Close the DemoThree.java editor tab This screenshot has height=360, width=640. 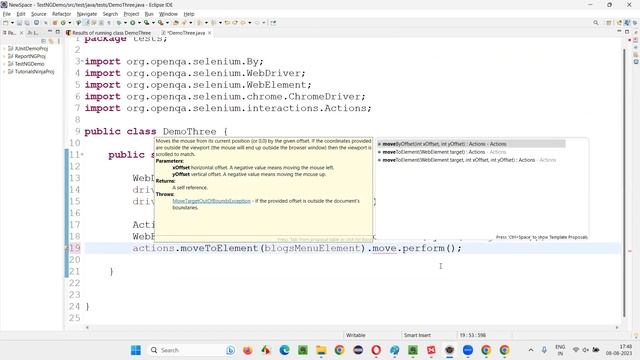210,33
